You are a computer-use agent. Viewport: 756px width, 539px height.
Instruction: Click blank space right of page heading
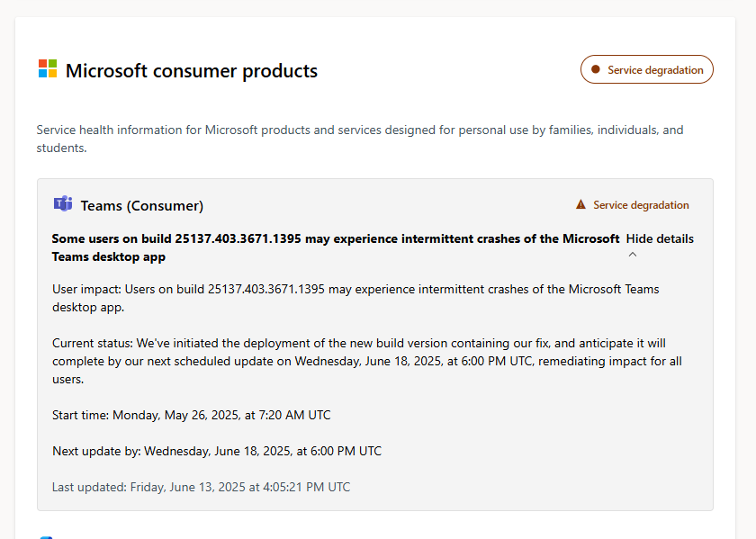450,70
